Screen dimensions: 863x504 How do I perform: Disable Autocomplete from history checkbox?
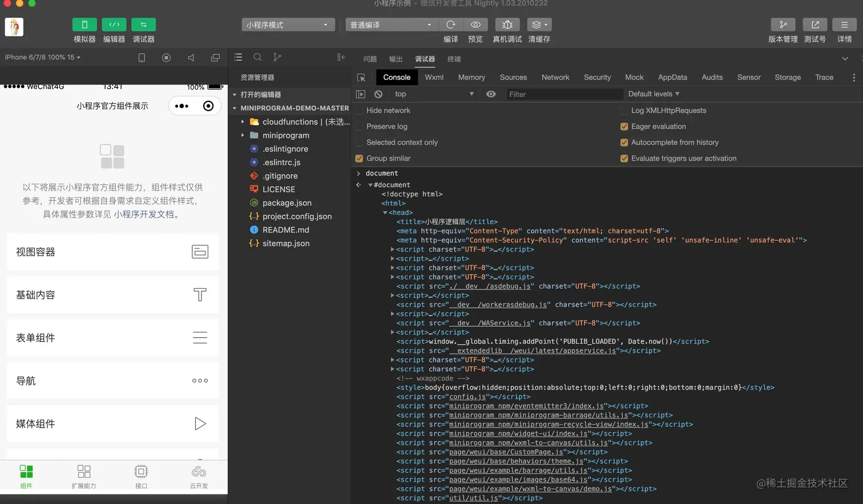[624, 143]
